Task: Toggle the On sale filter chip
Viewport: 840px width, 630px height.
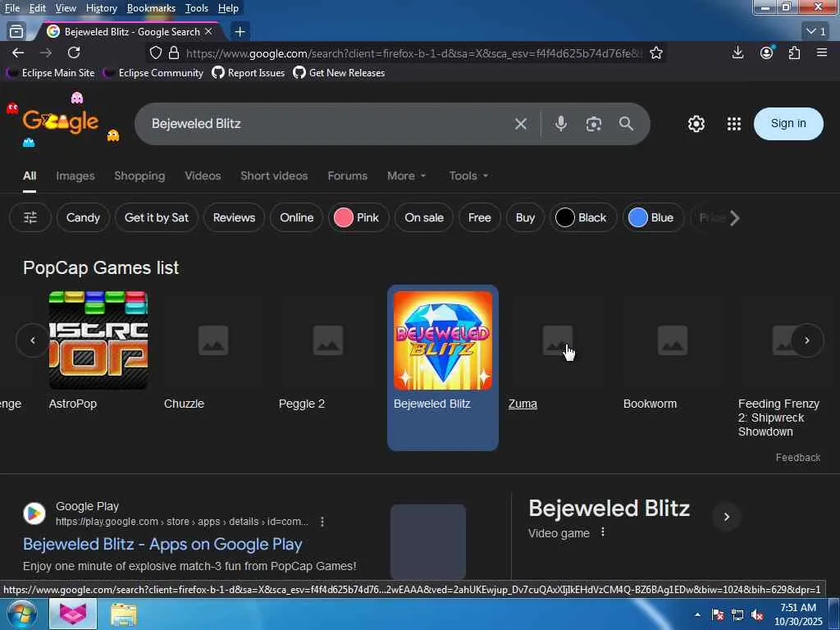Action: pos(424,217)
